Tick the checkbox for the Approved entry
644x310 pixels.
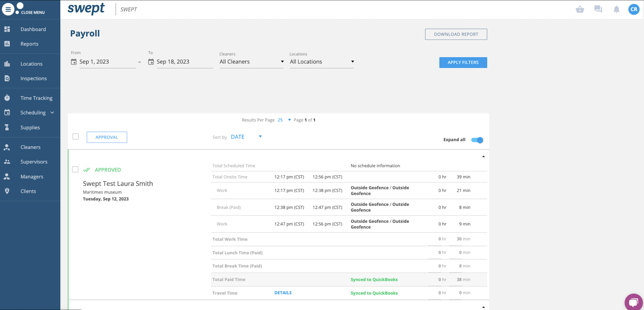[x=75, y=169]
